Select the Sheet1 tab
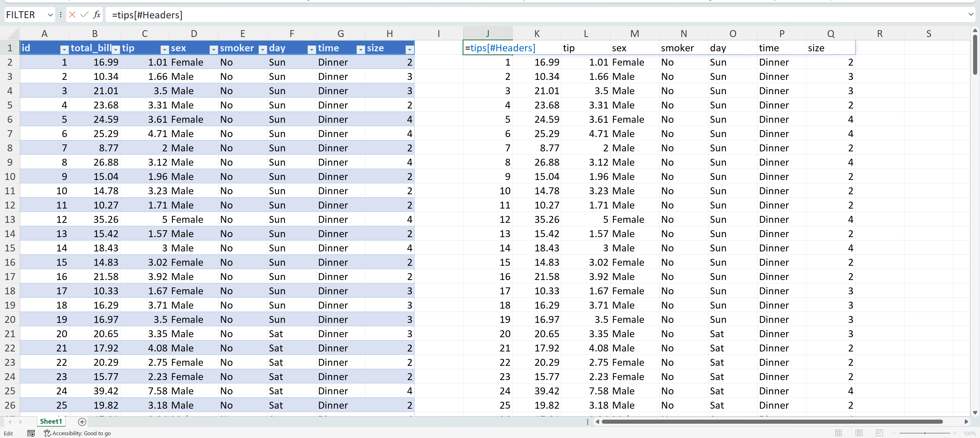980x438 pixels. [51, 421]
